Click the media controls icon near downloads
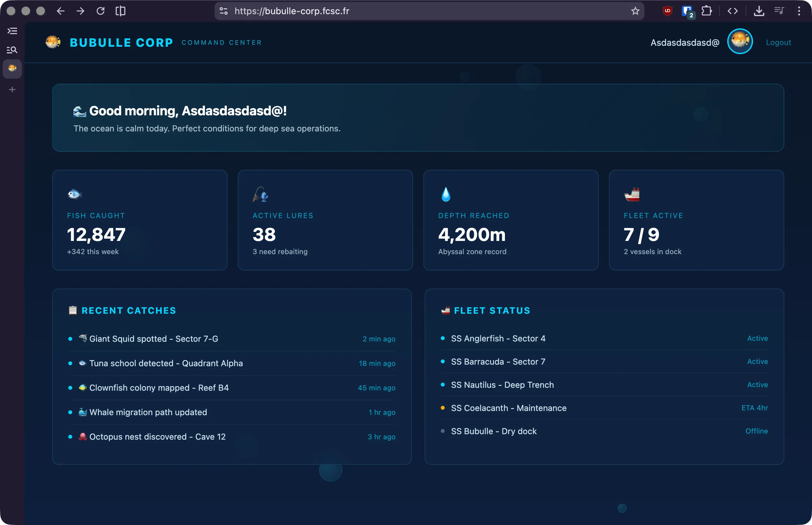The width and height of the screenshot is (812, 525). [x=779, y=11]
